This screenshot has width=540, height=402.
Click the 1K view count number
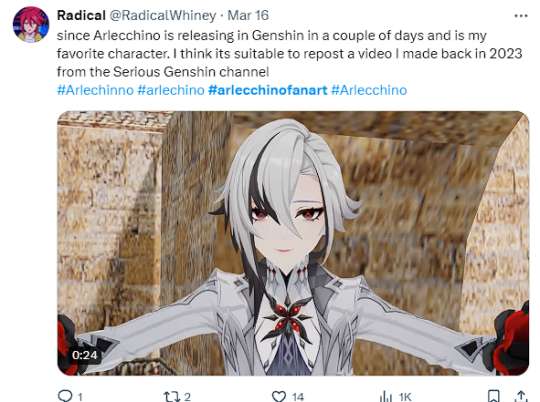click(405, 397)
